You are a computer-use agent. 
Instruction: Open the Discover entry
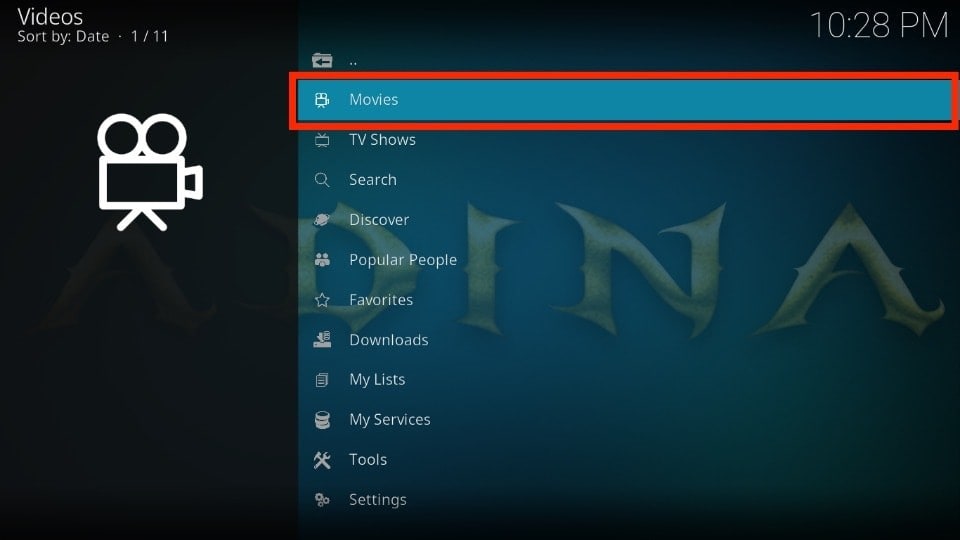[624, 220]
